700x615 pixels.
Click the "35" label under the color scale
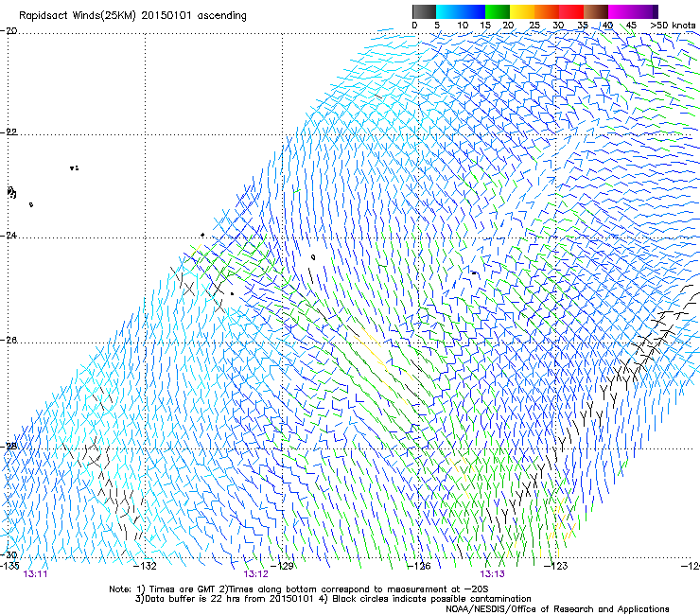click(x=583, y=26)
